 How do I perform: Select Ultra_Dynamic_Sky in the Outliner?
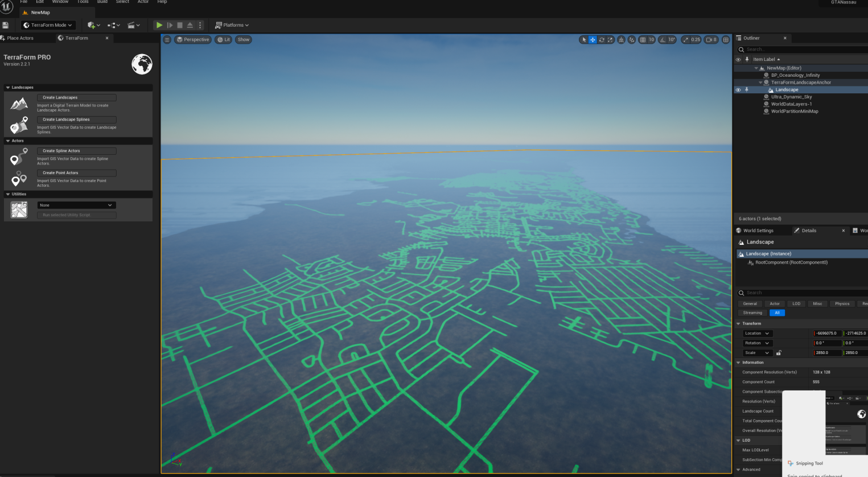point(791,97)
